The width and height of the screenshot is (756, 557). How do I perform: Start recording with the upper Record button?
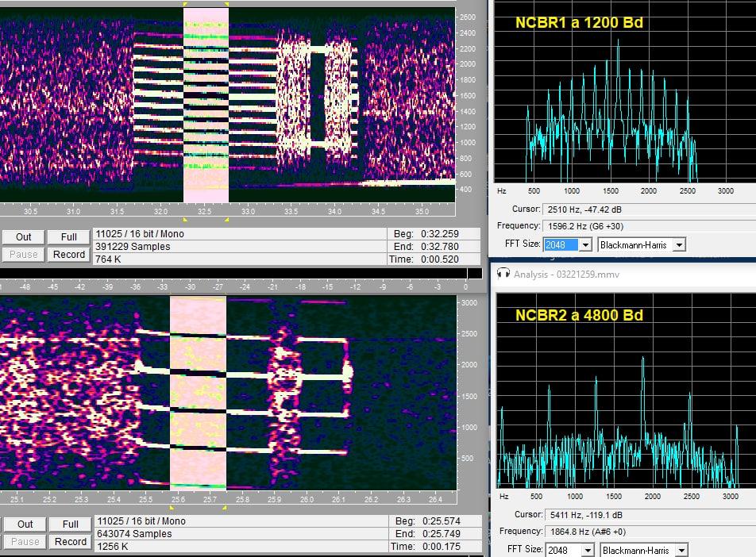pyautogui.click(x=69, y=255)
